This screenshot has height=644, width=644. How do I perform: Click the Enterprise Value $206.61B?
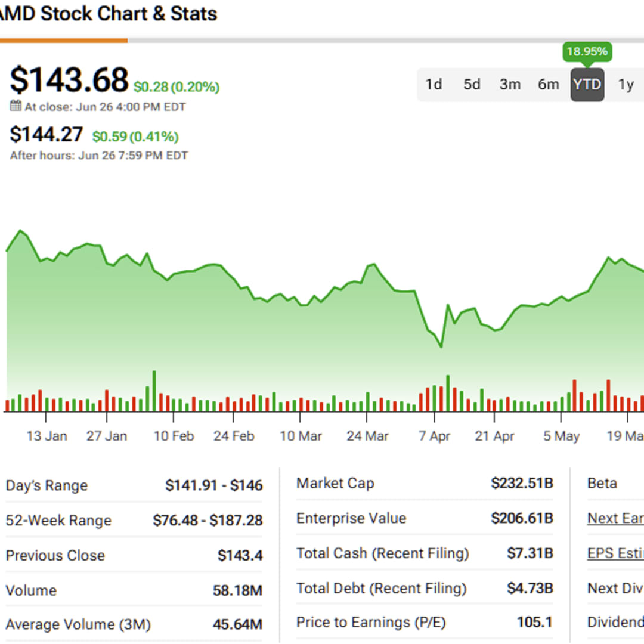[x=522, y=518]
